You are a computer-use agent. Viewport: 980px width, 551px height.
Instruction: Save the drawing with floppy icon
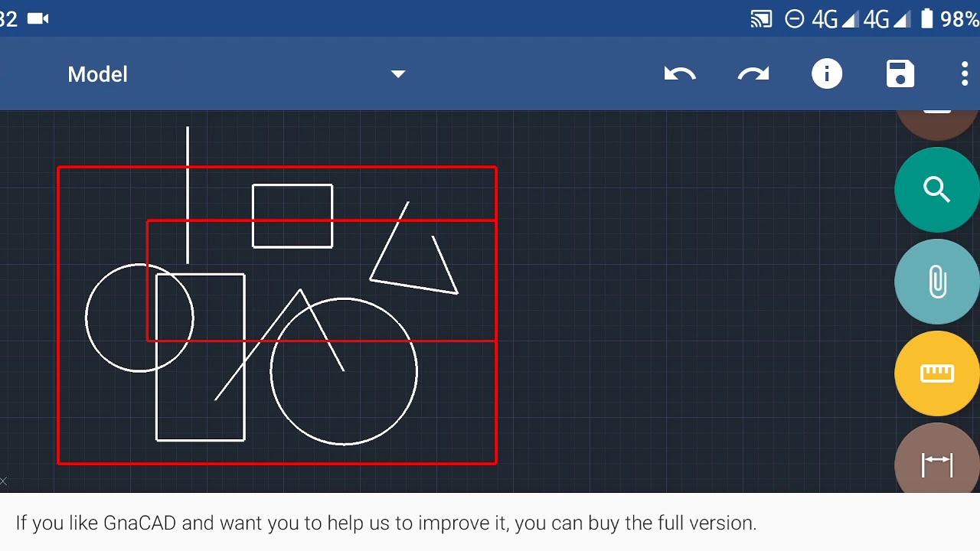click(x=900, y=74)
